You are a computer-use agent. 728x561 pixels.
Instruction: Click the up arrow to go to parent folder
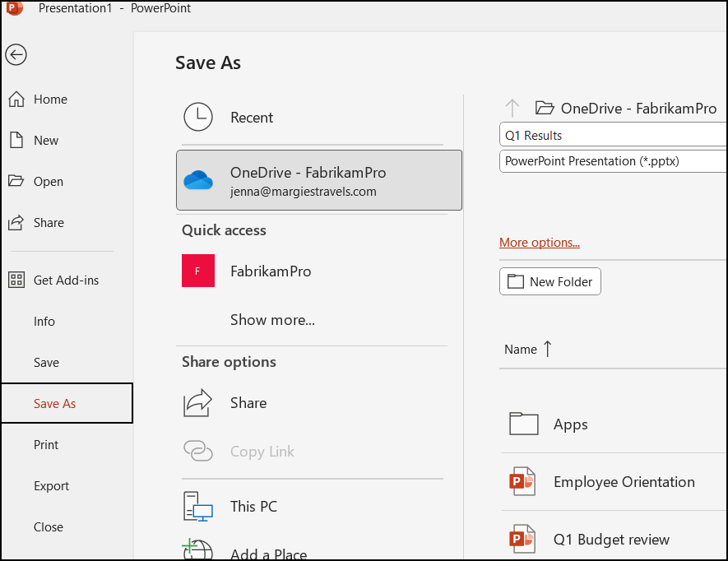pyautogui.click(x=512, y=107)
